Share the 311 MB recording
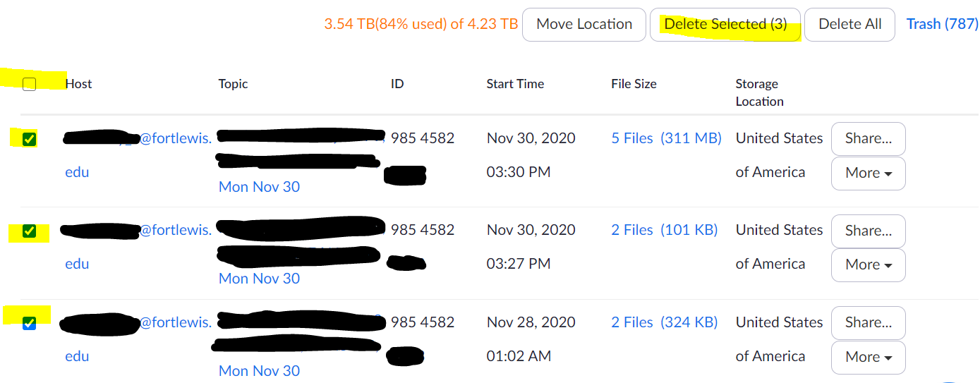This screenshot has width=980, height=383. tap(868, 139)
